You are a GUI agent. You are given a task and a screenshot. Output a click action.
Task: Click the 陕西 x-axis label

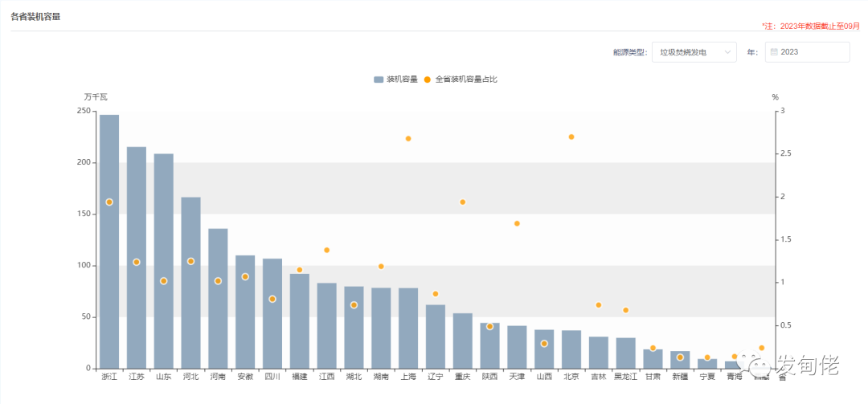pyautogui.click(x=490, y=377)
